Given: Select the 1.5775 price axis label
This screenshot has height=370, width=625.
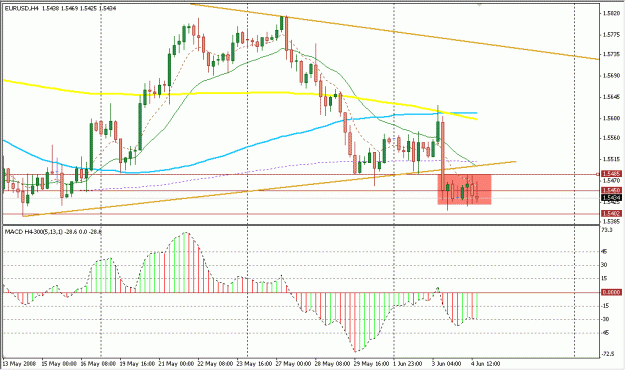Looking at the screenshot, I should (x=612, y=35).
